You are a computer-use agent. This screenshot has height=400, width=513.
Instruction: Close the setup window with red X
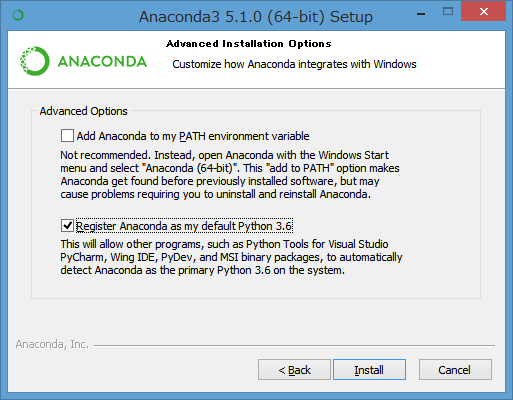click(x=483, y=12)
